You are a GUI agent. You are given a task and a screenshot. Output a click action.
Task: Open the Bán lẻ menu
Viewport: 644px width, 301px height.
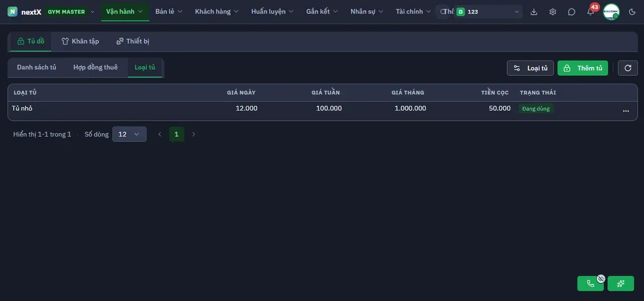tap(169, 12)
